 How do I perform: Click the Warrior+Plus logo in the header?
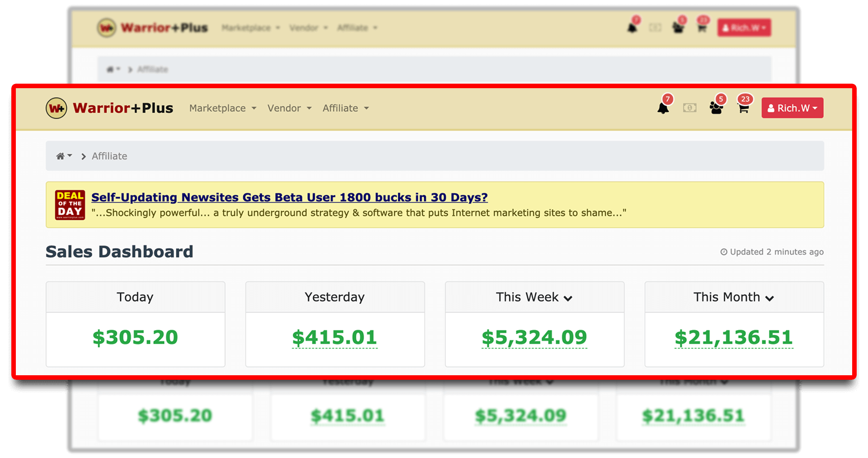pyautogui.click(x=109, y=108)
